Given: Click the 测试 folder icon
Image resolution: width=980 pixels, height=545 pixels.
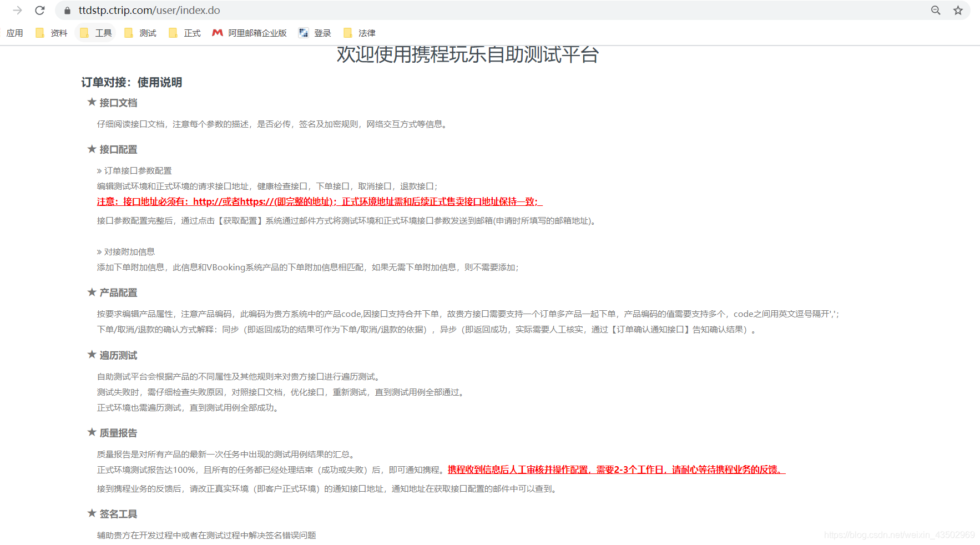Looking at the screenshot, I should click(129, 33).
